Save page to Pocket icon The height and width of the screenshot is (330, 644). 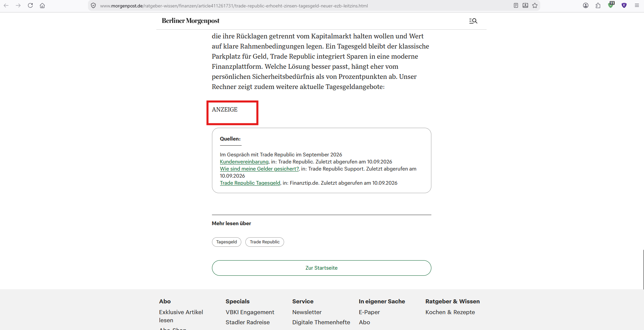(525, 5)
